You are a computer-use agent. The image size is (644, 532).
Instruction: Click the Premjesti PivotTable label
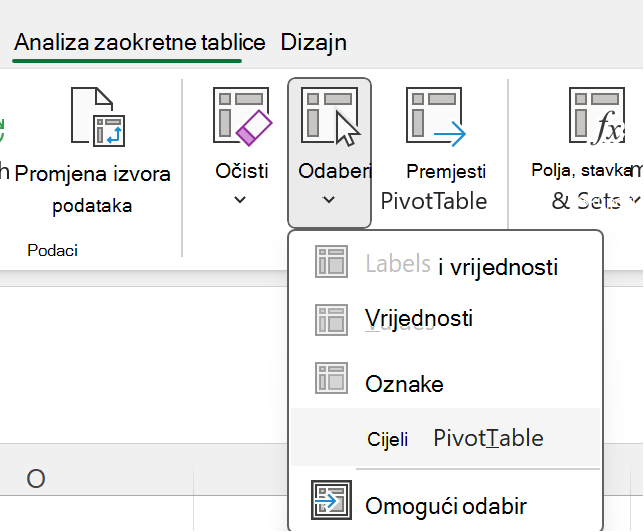click(x=435, y=186)
